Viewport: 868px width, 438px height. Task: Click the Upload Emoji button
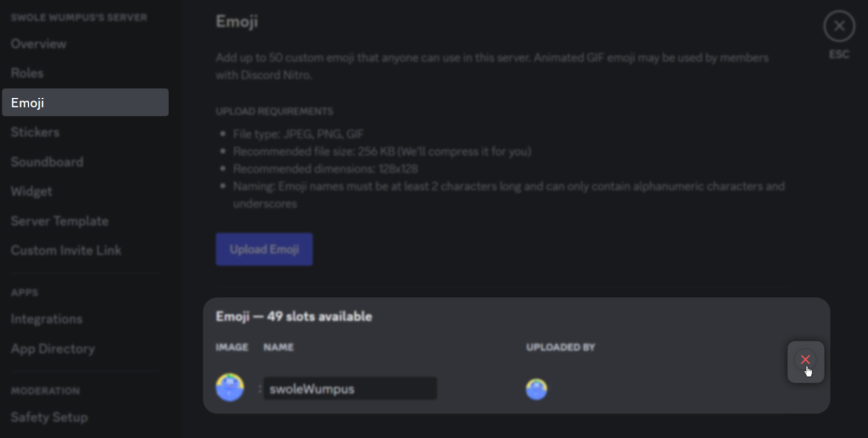click(x=264, y=249)
